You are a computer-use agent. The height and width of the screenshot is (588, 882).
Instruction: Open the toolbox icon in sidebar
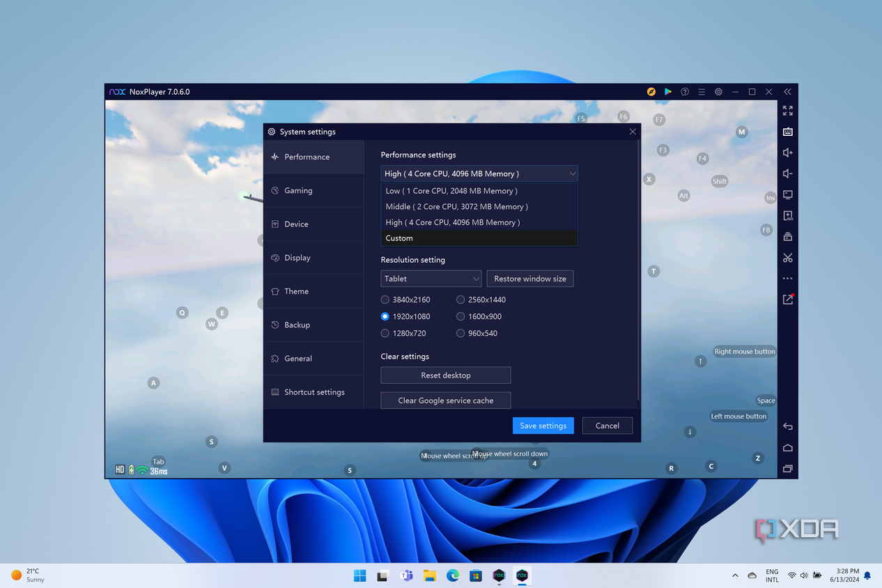pyautogui.click(x=787, y=237)
